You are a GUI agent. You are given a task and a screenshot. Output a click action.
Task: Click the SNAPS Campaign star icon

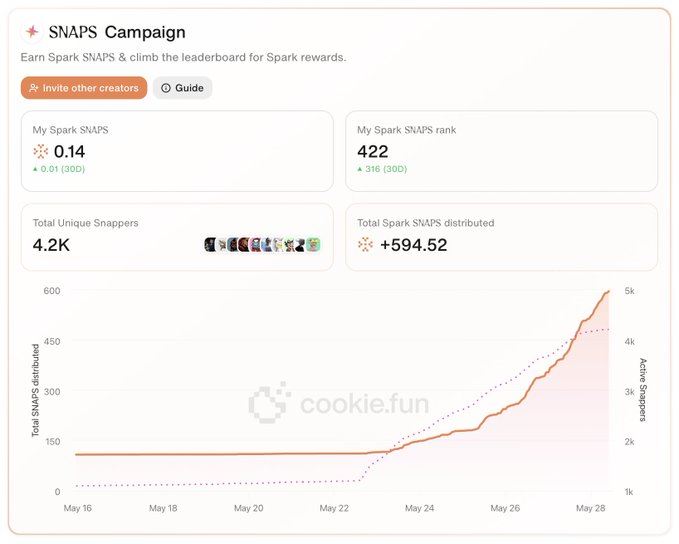pyautogui.click(x=32, y=32)
